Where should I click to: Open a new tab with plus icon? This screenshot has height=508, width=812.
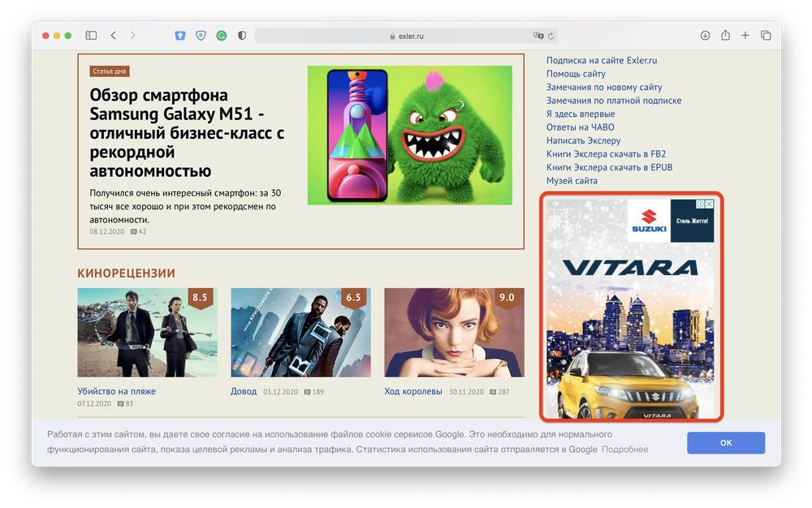pyautogui.click(x=745, y=35)
